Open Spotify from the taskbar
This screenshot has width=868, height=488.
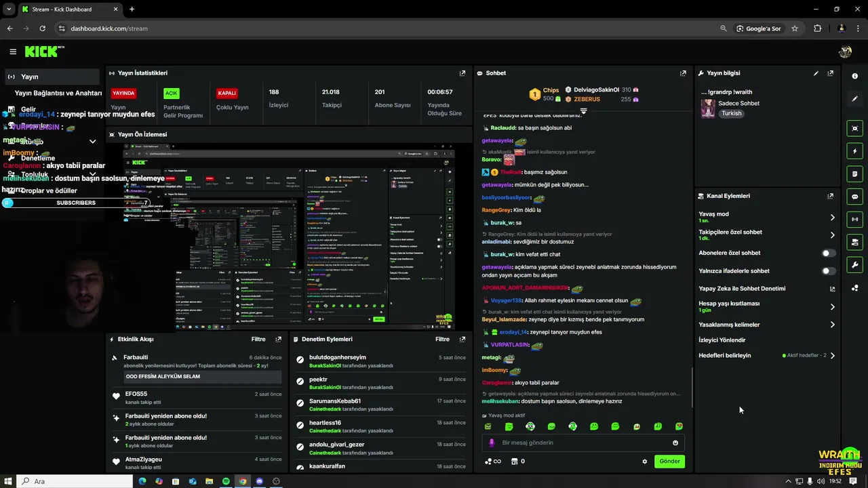(x=226, y=481)
